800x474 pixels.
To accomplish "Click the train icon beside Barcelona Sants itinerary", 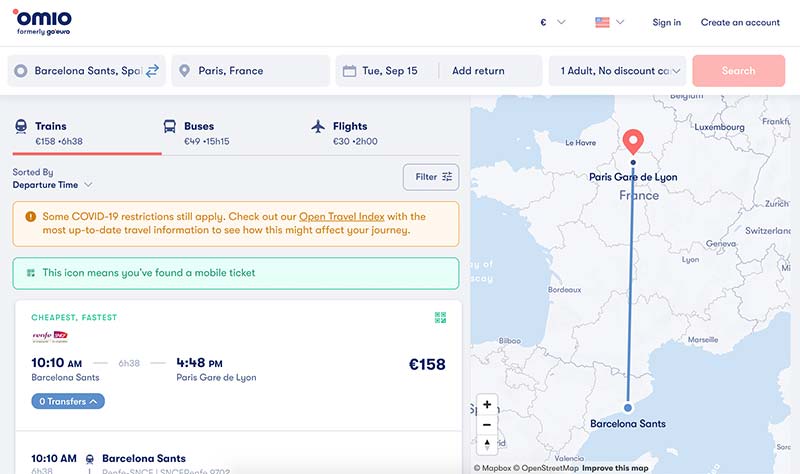I will pos(89,459).
